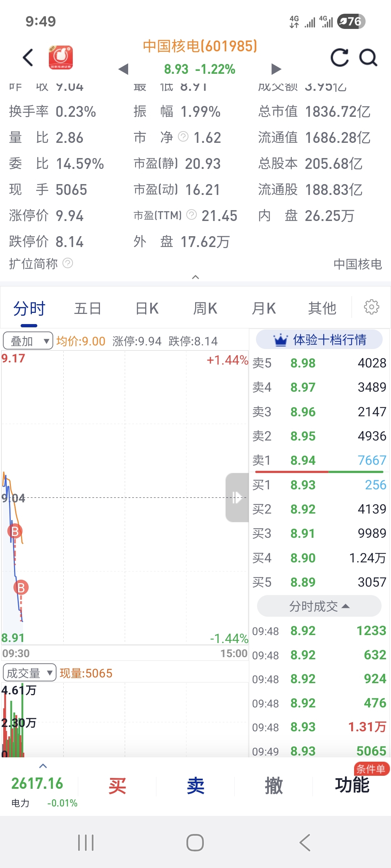Screen dimensions: 391x868
Task: Switch to the 五日 chart tab
Action: pyautogui.click(x=88, y=309)
